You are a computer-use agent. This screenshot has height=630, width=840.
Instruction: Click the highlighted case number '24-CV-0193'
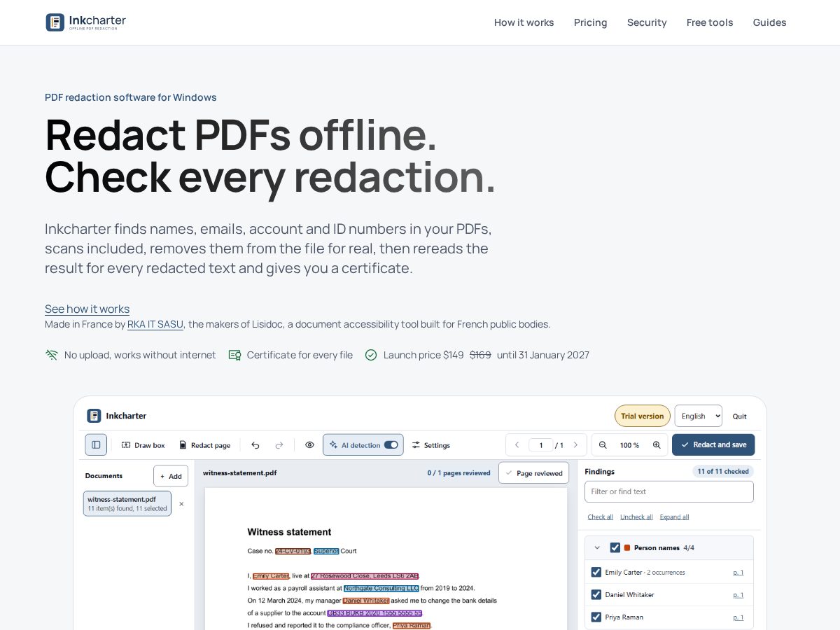tap(293, 551)
